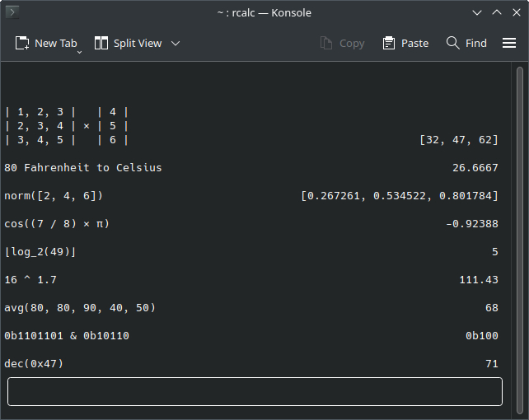Click the result 71

pyautogui.click(x=492, y=364)
